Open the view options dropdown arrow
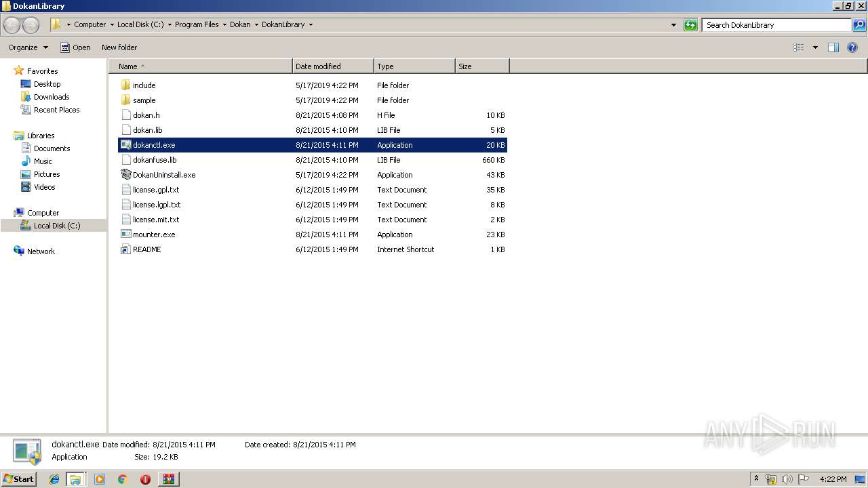 pyautogui.click(x=815, y=47)
